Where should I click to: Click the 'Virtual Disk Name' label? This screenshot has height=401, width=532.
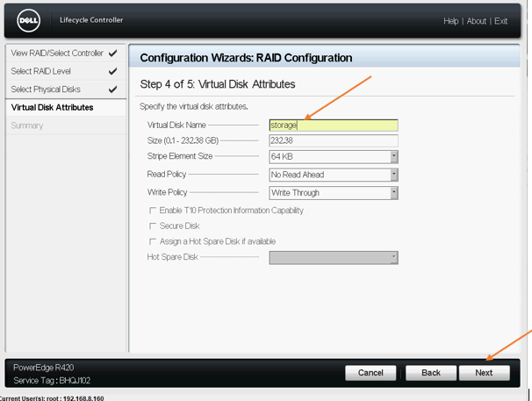point(176,125)
